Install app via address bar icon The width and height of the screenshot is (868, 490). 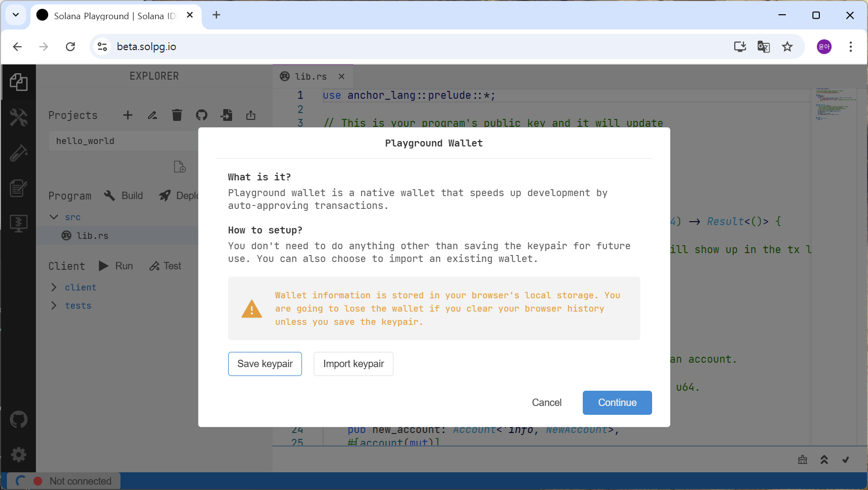[740, 47]
